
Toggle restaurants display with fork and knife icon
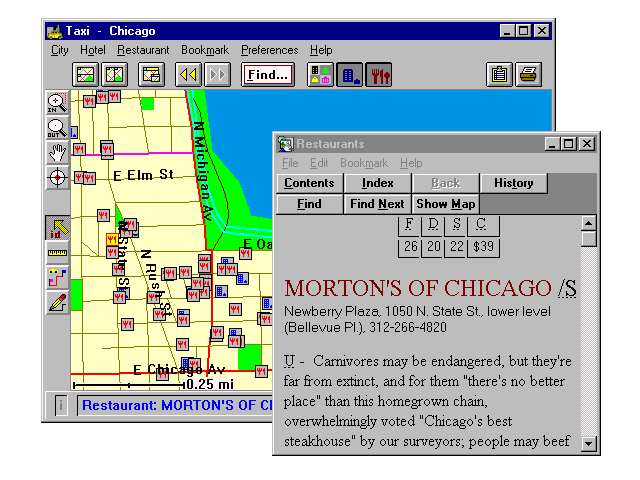(379, 75)
